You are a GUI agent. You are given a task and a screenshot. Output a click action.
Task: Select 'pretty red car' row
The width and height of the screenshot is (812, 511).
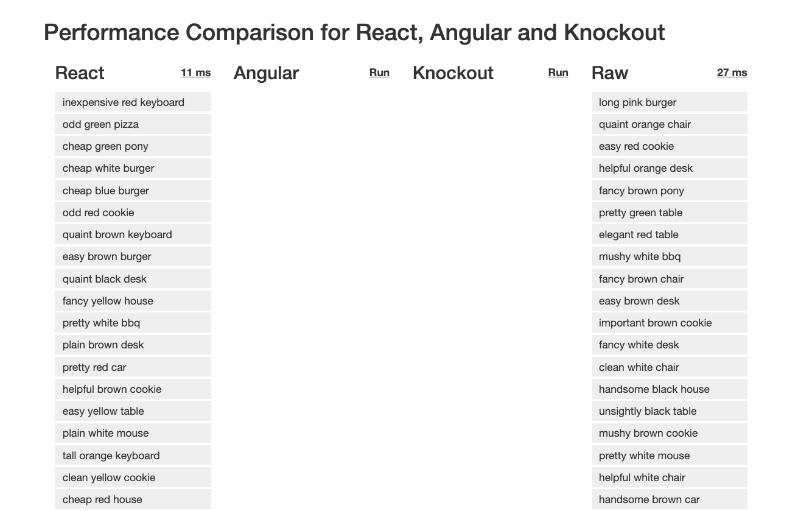(133, 367)
